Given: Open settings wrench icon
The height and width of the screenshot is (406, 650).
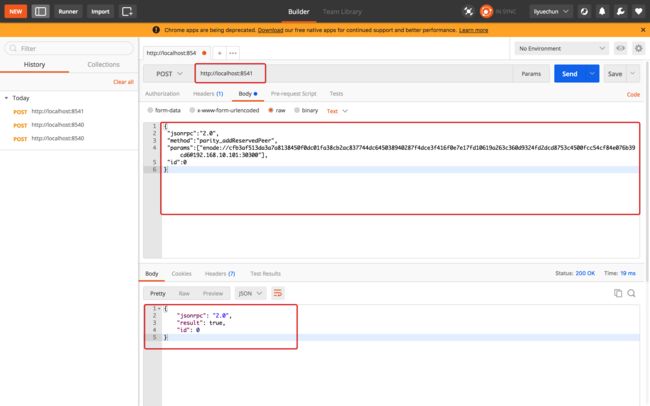Looking at the screenshot, I should coord(621,11).
